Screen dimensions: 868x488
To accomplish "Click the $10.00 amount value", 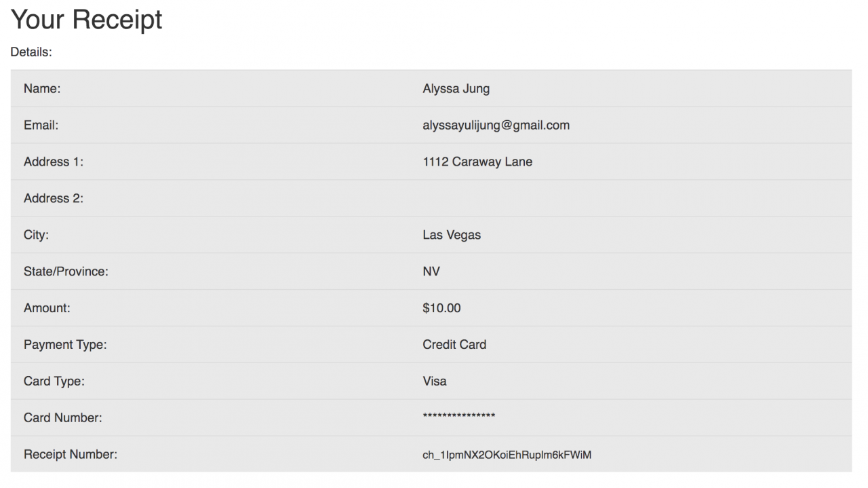I will tap(441, 308).
